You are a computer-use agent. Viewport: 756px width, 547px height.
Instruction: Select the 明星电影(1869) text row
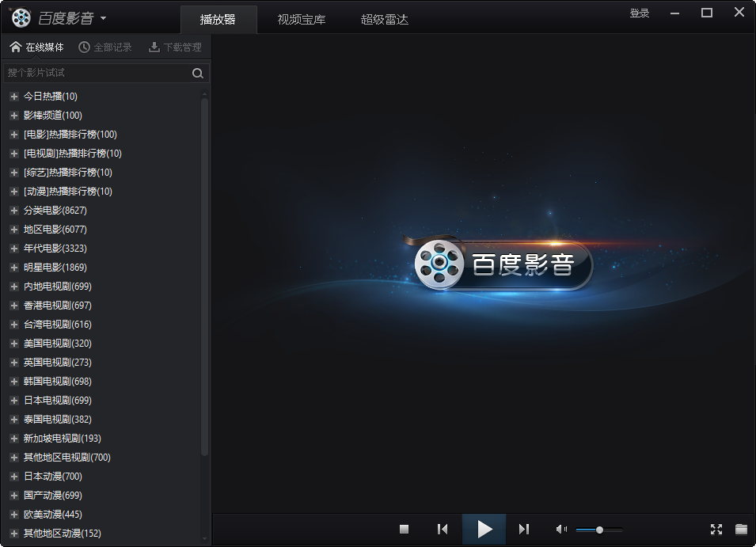[x=55, y=268]
